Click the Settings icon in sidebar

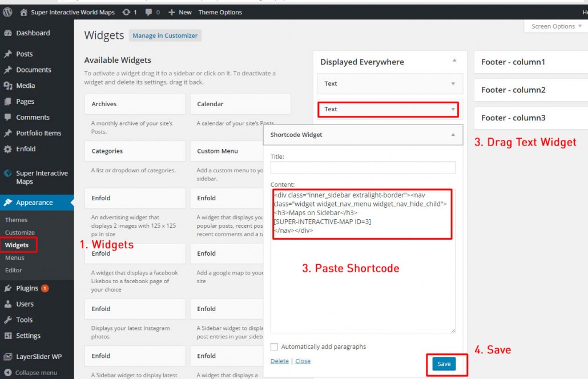pyautogui.click(x=8, y=336)
